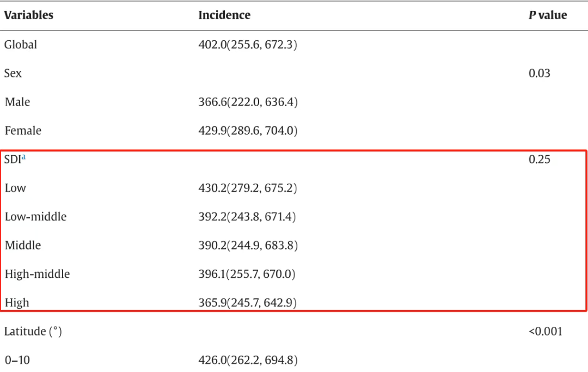Click the Incidence column header
588x372 pixels.
224,15
